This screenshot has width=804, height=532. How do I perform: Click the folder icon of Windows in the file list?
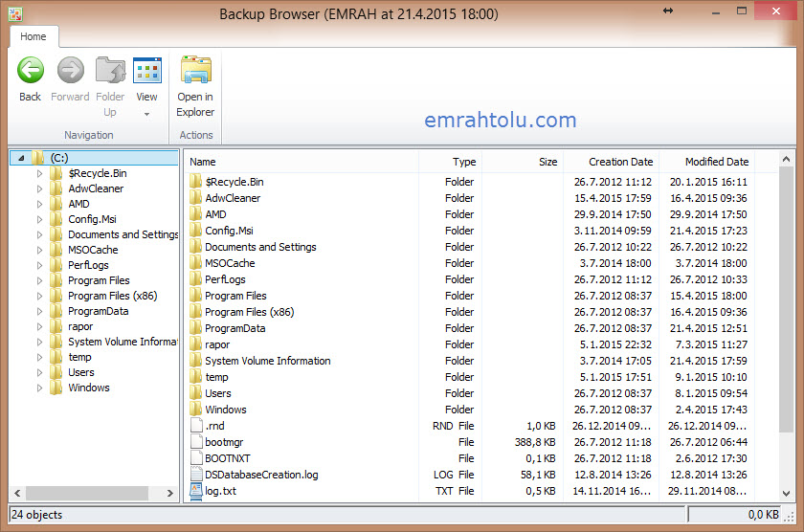pyautogui.click(x=195, y=410)
